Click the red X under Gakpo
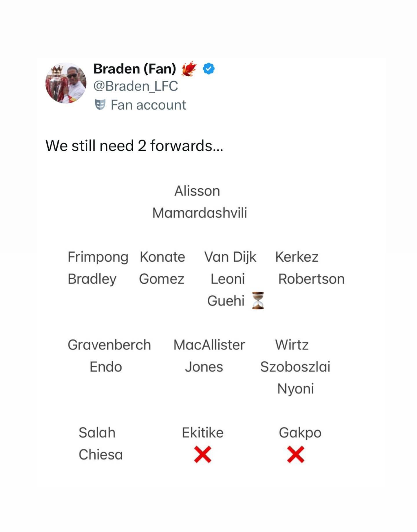 [x=296, y=454]
